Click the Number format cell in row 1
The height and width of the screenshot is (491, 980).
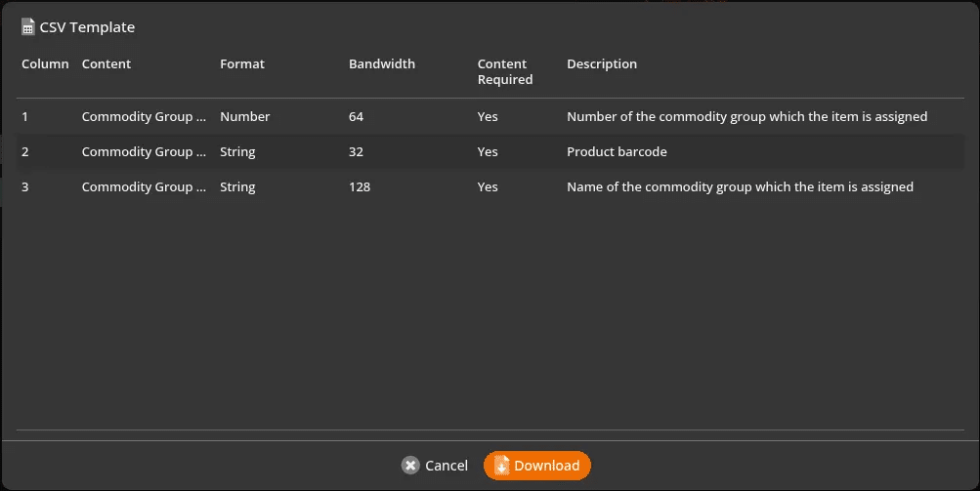(x=245, y=117)
